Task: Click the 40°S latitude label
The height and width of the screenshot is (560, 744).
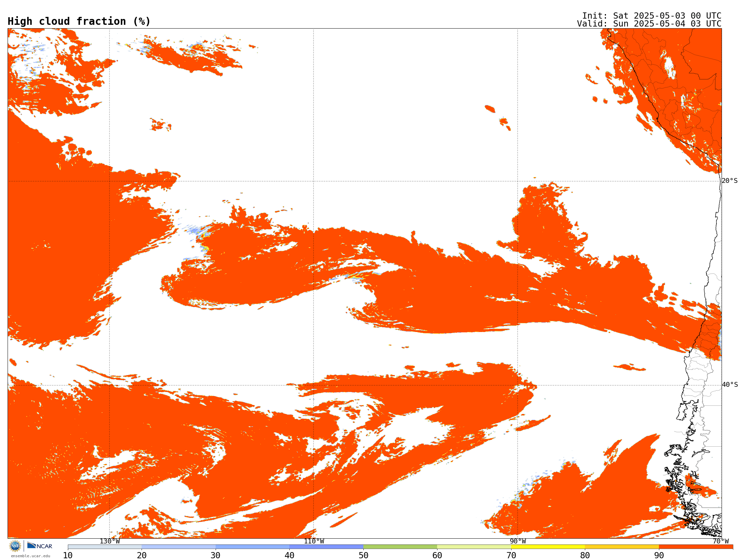Action: 730,385
